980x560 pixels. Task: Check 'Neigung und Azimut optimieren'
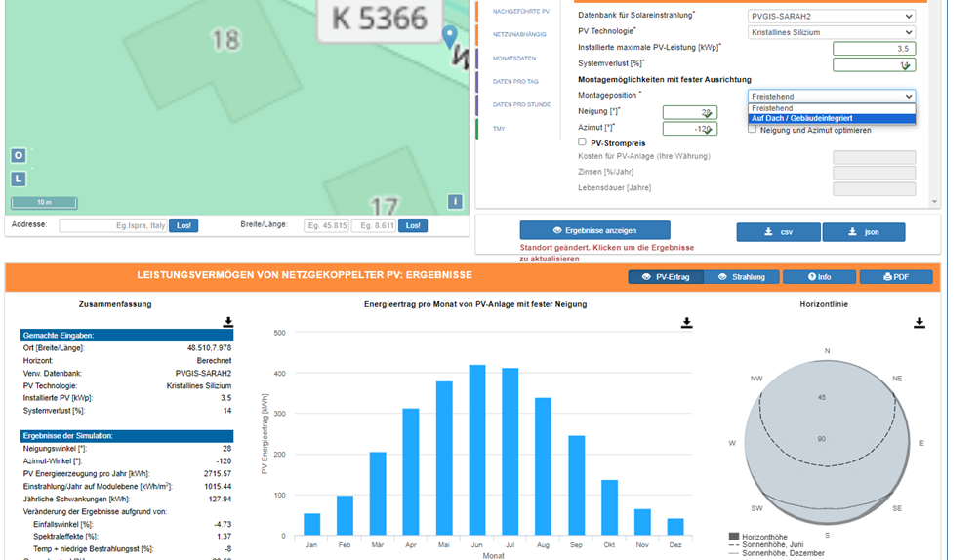pyautogui.click(x=753, y=129)
